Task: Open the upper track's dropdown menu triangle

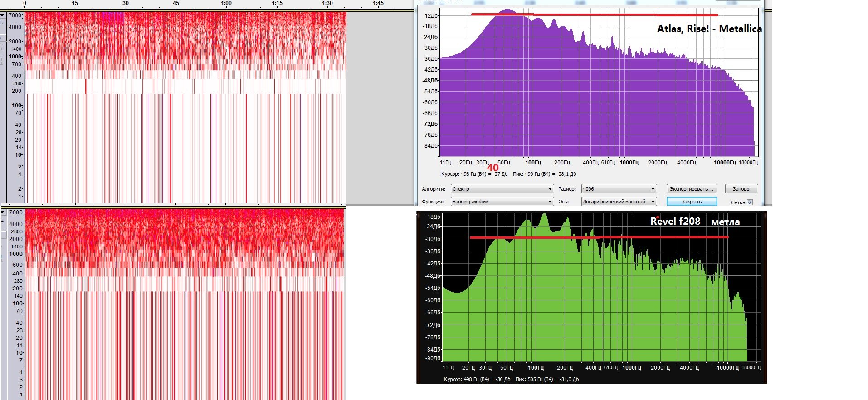Action: [x=2, y=15]
